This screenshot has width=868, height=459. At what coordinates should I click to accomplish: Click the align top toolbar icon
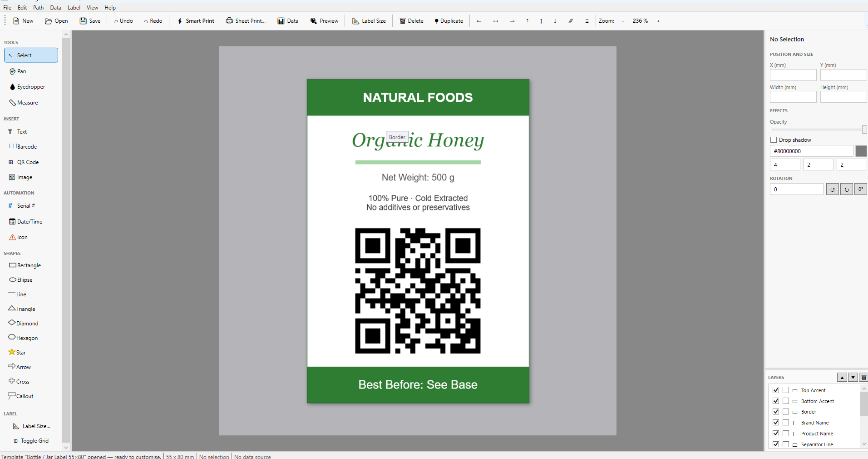pos(527,21)
